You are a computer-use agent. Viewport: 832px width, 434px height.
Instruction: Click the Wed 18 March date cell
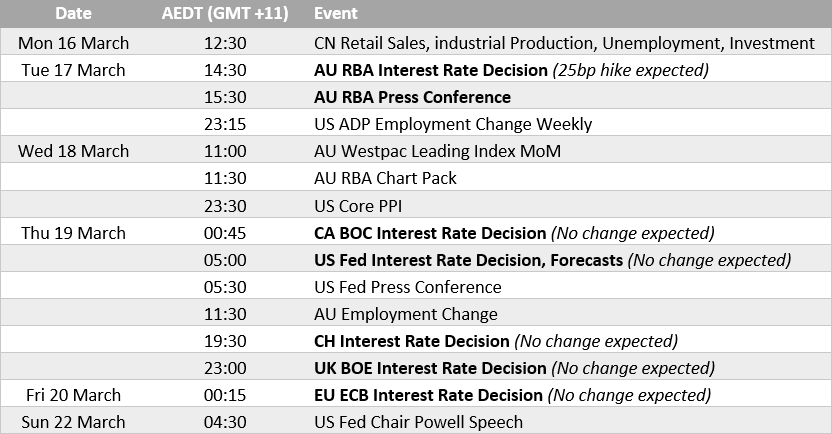pos(74,151)
